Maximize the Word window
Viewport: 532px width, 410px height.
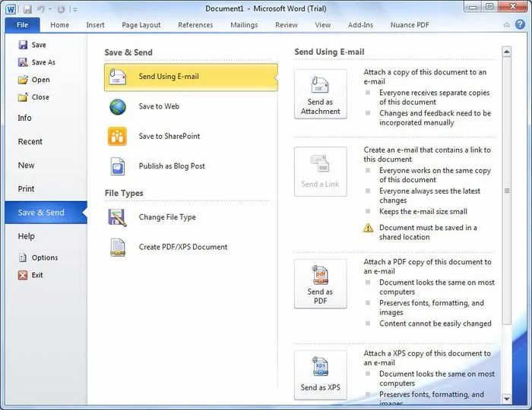coord(489,7)
